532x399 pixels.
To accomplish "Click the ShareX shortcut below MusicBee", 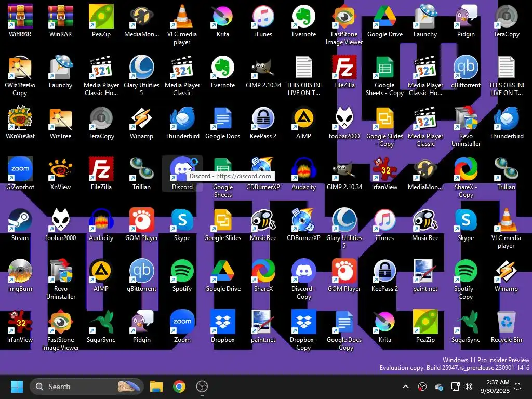I will click(x=263, y=275).
